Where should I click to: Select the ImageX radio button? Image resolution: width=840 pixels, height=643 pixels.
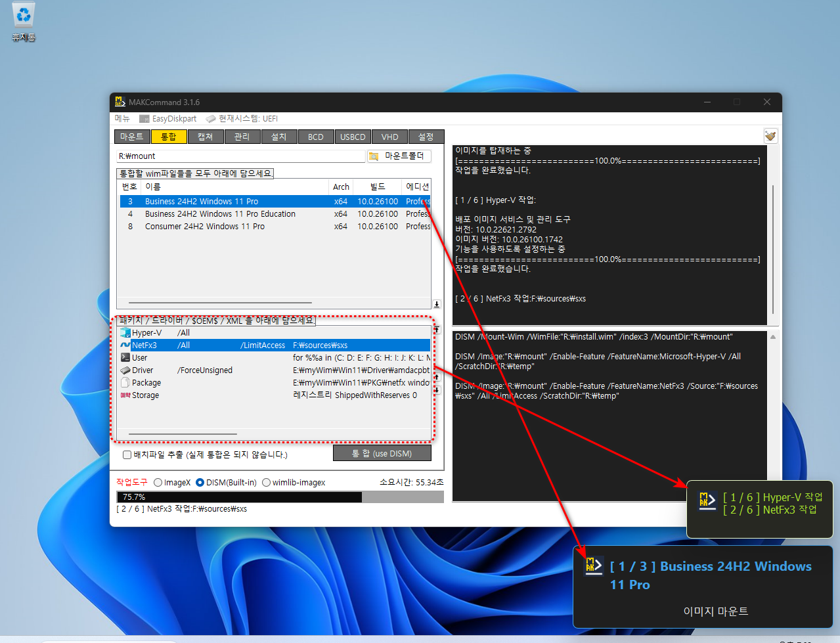pos(158,483)
